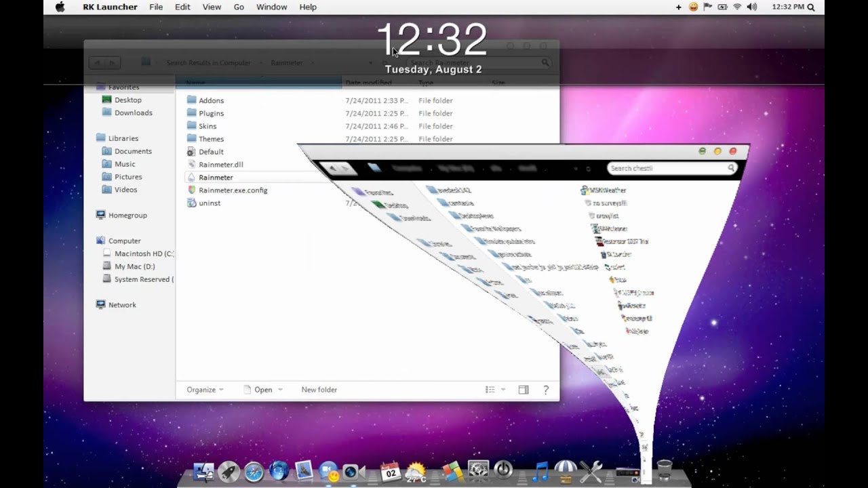The image size is (868, 488).
Task: Select Libraries in the sidebar
Action: [117, 138]
